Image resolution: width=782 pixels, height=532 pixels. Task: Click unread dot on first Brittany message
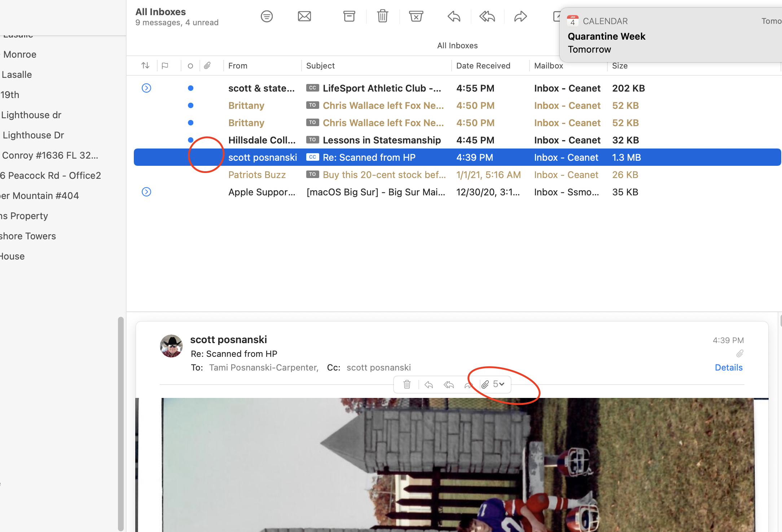click(x=191, y=105)
